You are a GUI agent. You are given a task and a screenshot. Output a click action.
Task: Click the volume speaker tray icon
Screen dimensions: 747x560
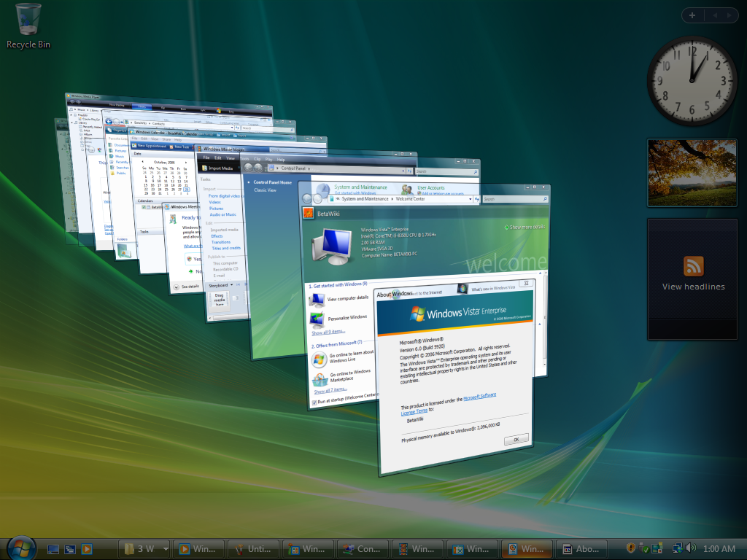pos(690,548)
